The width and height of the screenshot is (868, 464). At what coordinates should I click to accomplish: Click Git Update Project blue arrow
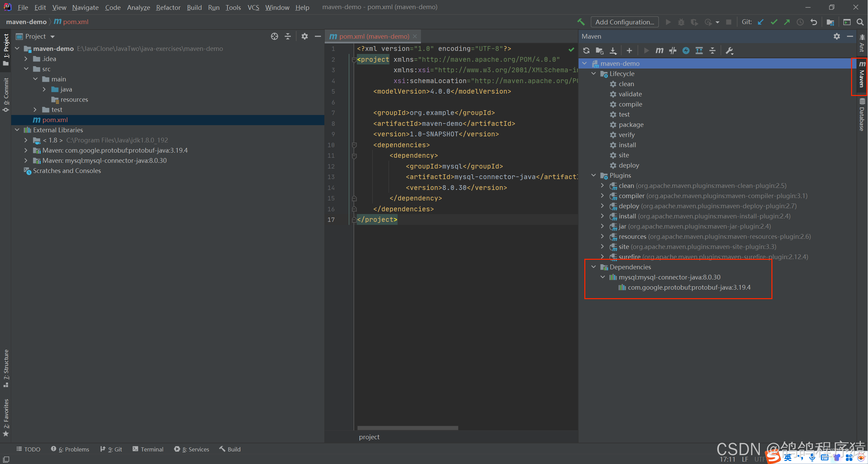click(x=761, y=22)
